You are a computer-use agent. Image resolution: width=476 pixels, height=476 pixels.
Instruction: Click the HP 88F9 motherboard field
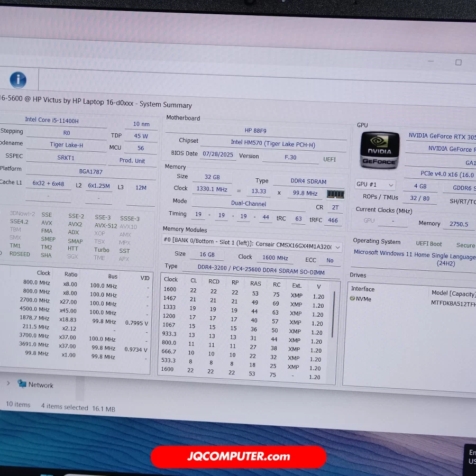[255, 131]
